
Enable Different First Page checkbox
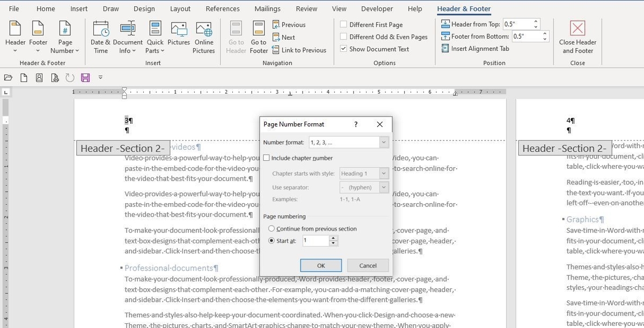(343, 24)
